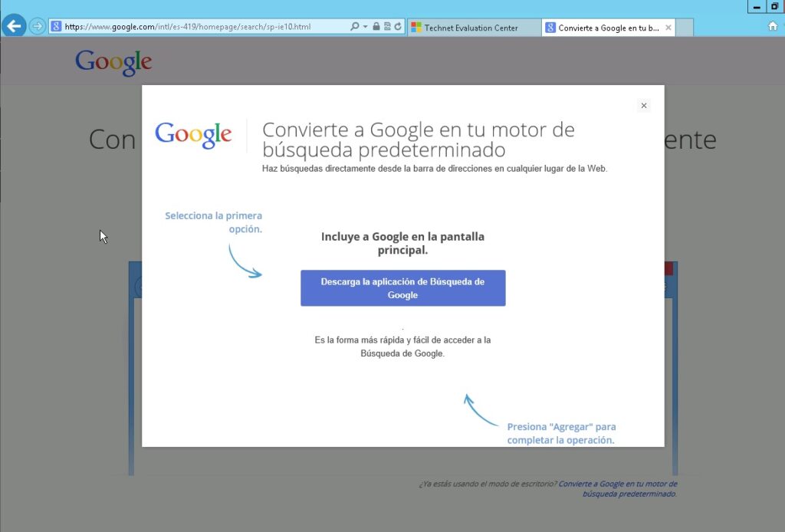The image size is (785, 532).
Task: Go back with the browser back arrow
Action: tap(14, 25)
